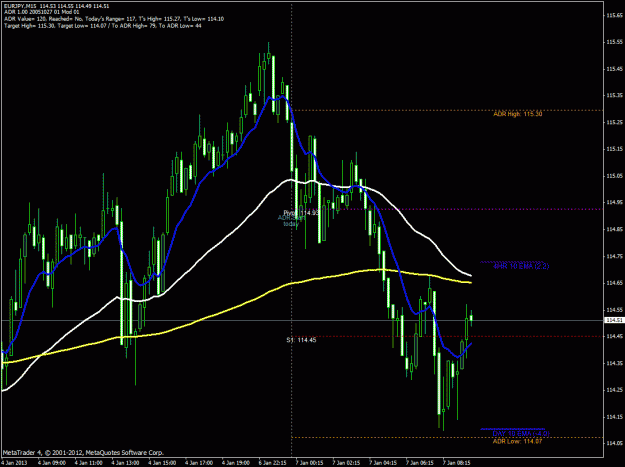Click the '4 Jan 15:00' time label
Viewport: 625px width, 467px height.
[x=162, y=463]
